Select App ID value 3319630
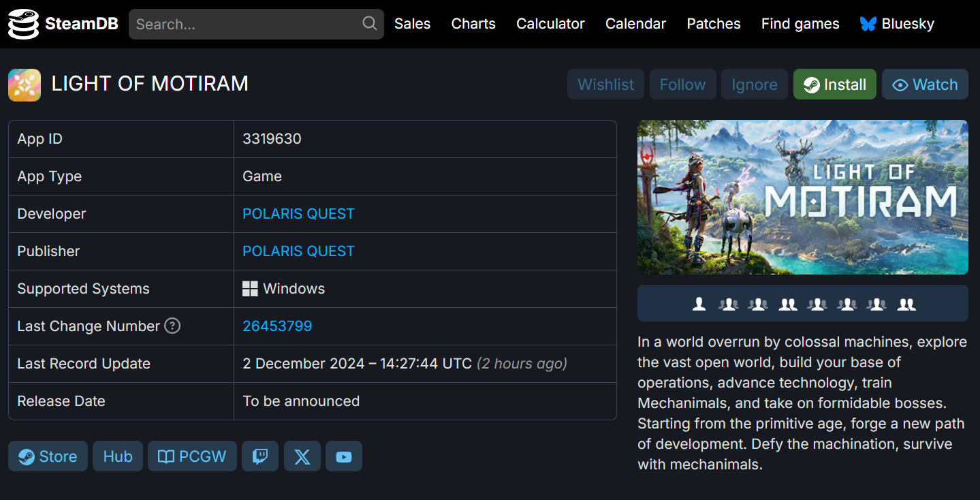This screenshot has height=500, width=980. [272, 139]
